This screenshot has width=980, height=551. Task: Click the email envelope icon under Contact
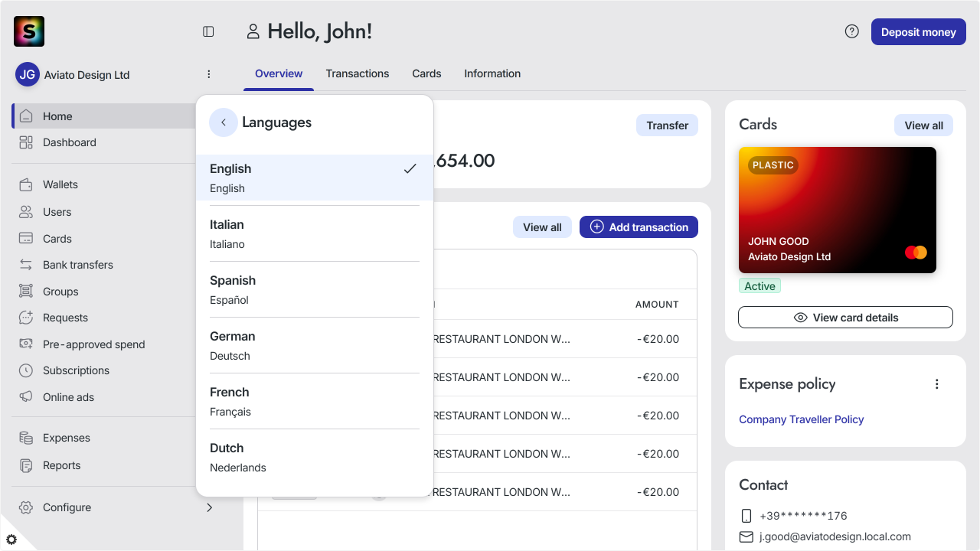(x=746, y=537)
